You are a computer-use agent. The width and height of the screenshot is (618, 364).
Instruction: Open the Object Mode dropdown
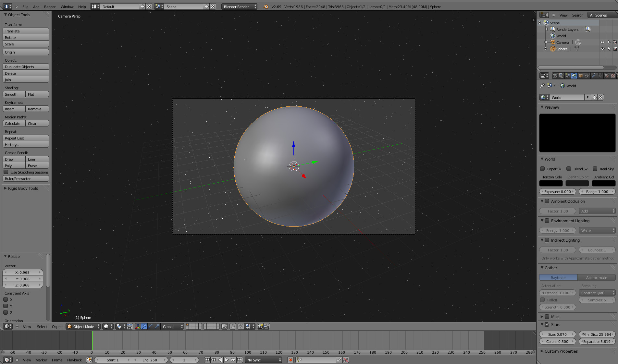83,326
